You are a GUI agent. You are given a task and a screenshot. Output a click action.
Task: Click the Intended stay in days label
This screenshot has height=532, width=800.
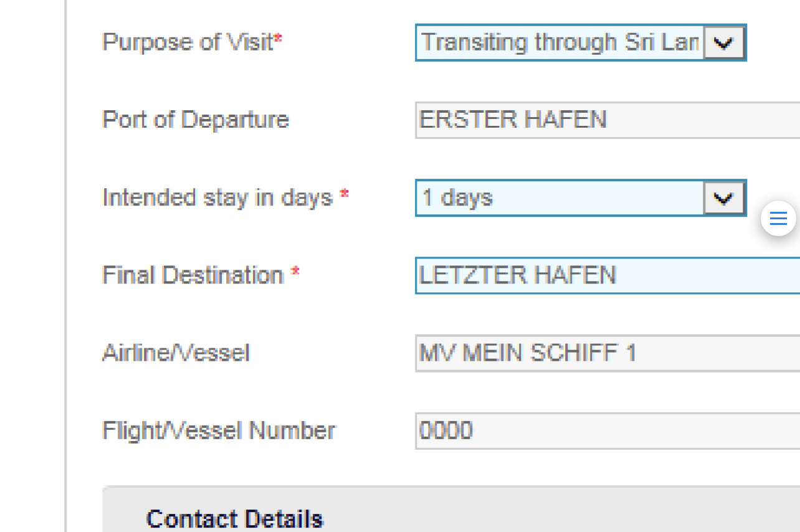pyautogui.click(x=217, y=198)
